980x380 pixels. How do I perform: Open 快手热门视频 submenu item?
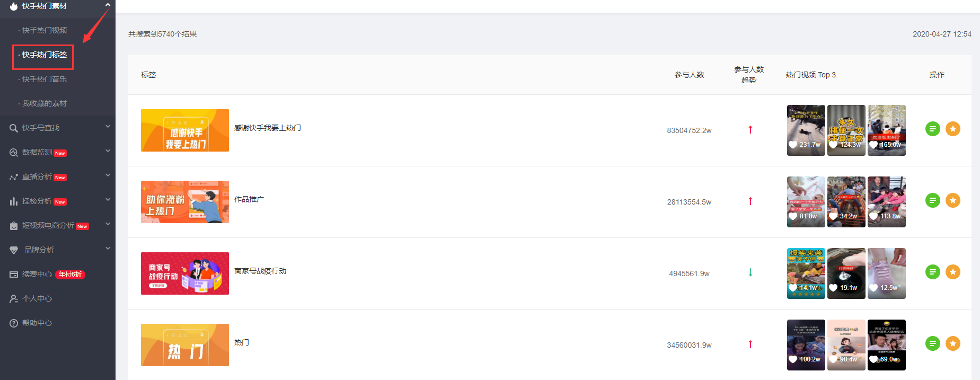(x=45, y=30)
